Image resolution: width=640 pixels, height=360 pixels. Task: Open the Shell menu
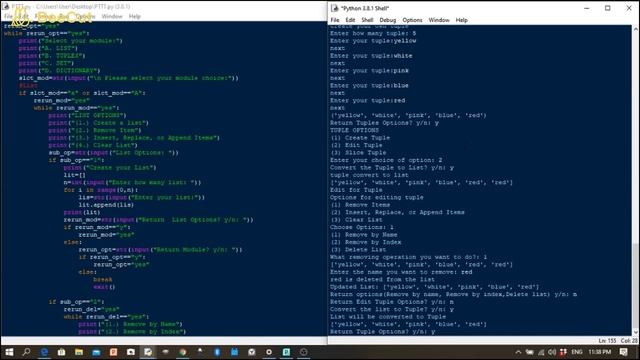367,20
